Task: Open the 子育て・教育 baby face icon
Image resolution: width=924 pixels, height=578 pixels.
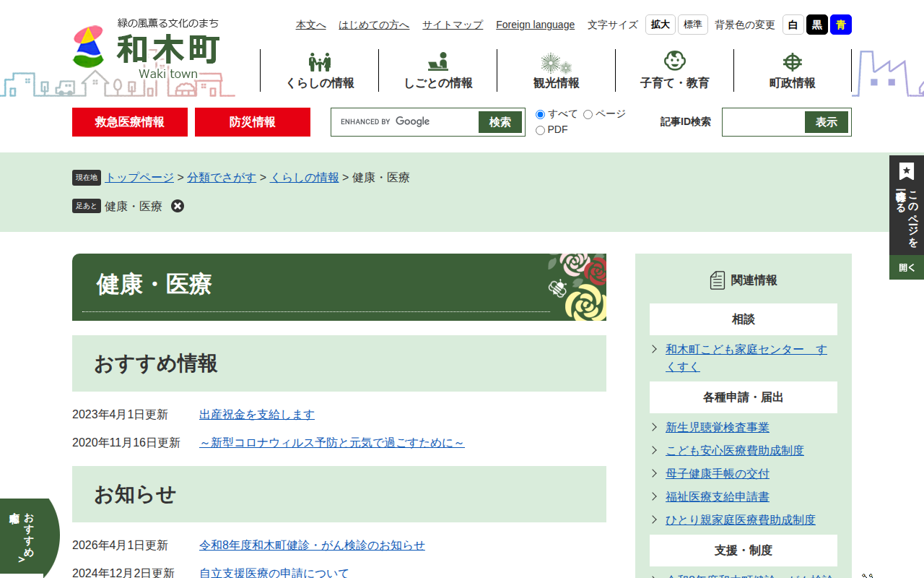Action: [x=674, y=61]
